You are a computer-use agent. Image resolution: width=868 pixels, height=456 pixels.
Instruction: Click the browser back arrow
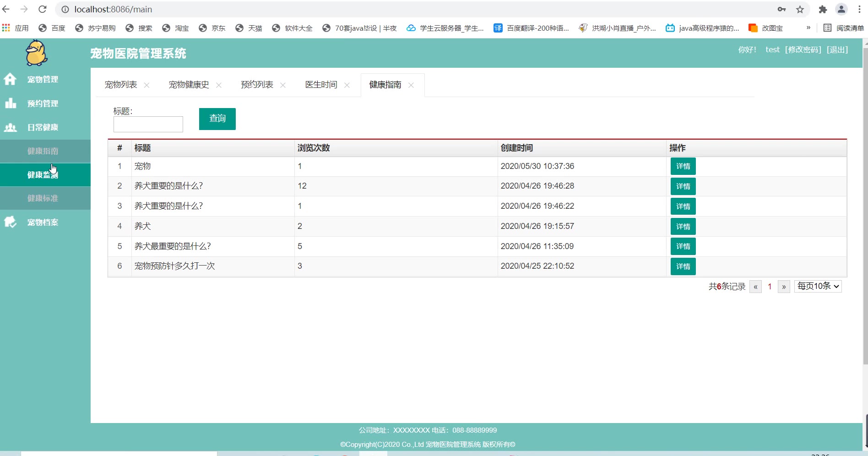(6, 9)
